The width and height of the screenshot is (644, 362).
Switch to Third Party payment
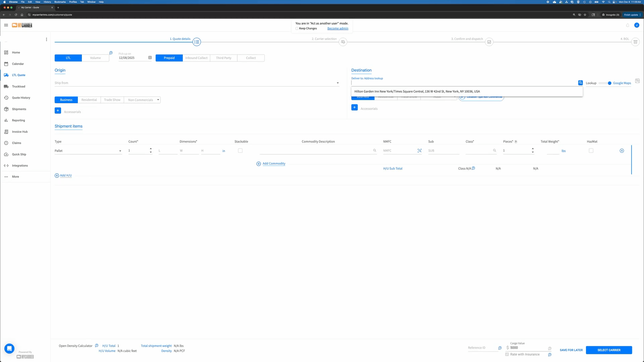[x=223, y=58]
